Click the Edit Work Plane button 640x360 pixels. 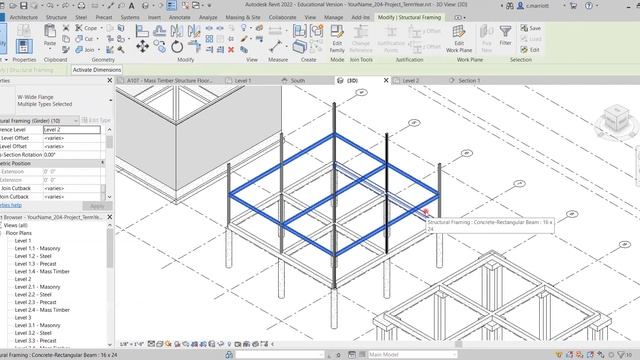(x=459, y=38)
